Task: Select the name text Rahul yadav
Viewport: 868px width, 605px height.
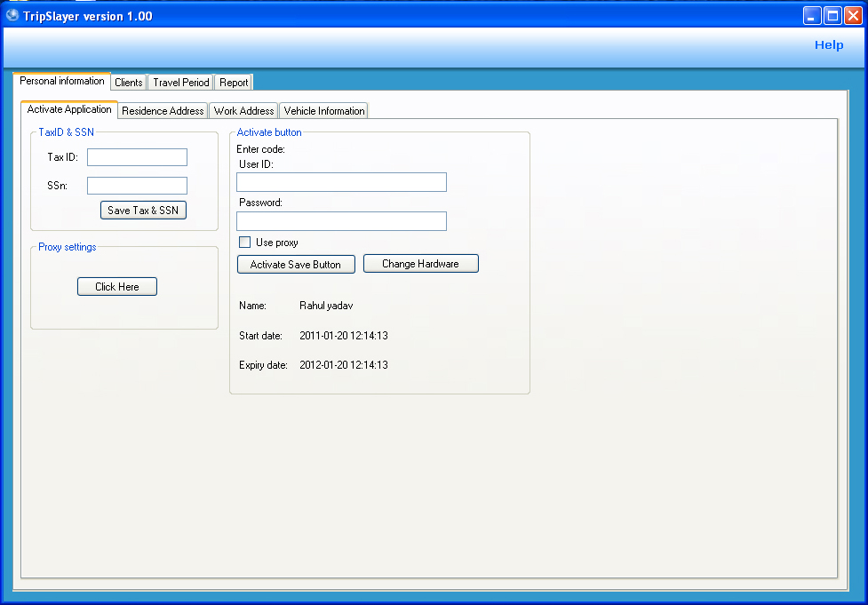Action: 326,306
